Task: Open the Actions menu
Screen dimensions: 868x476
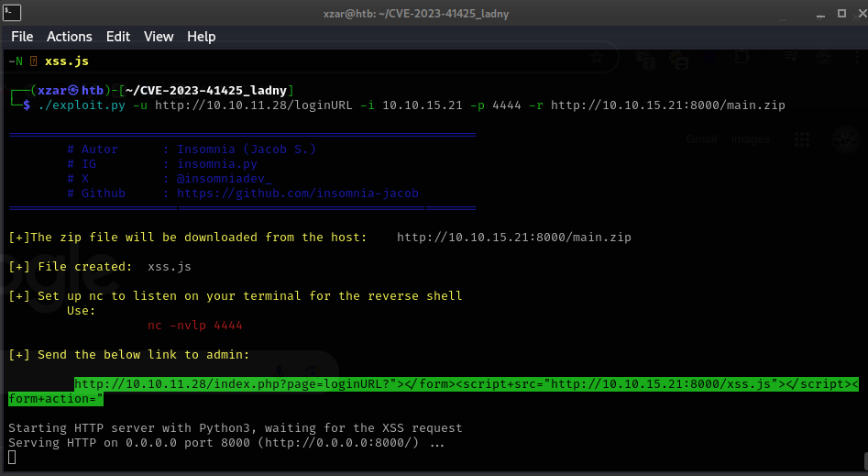Action: tap(69, 37)
